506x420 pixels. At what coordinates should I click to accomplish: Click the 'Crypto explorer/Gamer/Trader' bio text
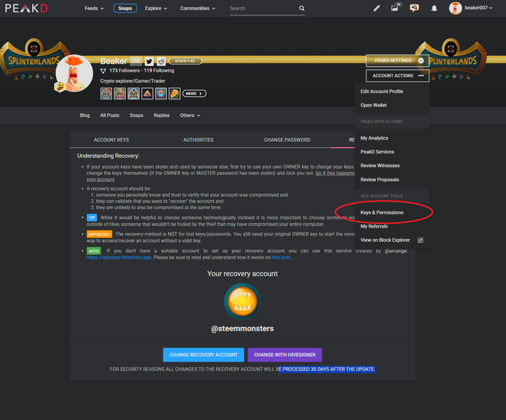pyautogui.click(x=132, y=81)
